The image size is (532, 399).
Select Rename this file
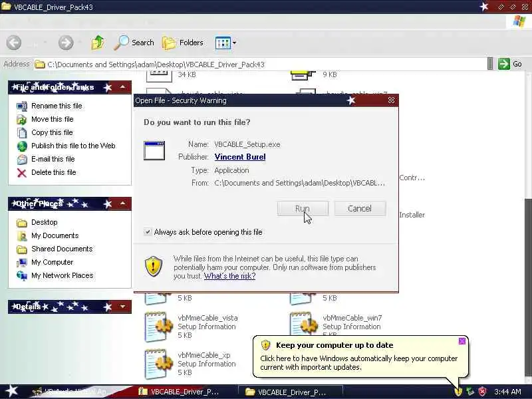coord(57,106)
